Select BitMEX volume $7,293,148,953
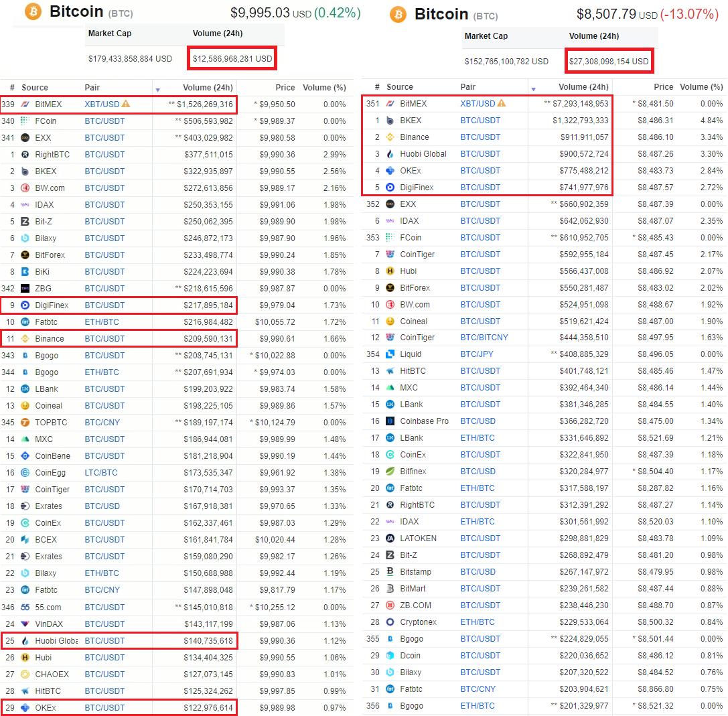The height and width of the screenshot is (716, 728). tap(581, 104)
